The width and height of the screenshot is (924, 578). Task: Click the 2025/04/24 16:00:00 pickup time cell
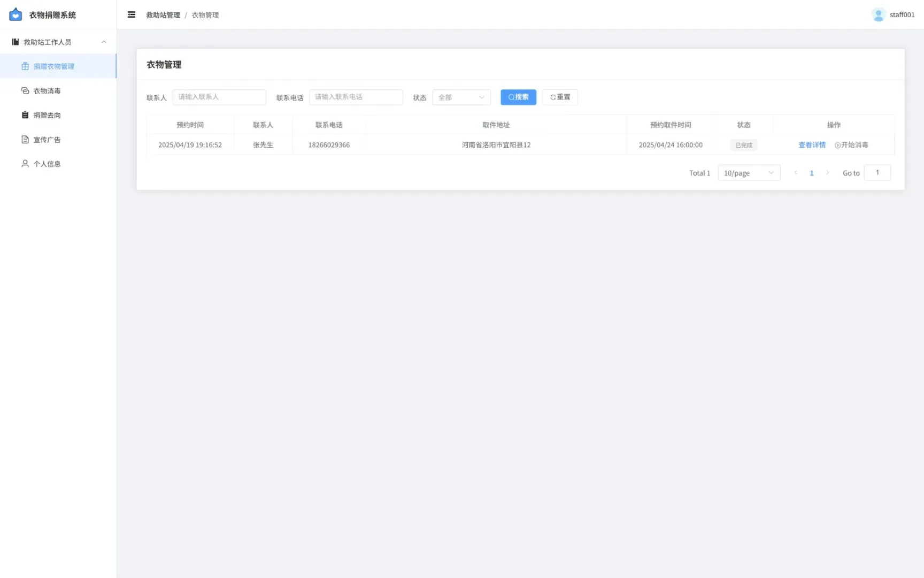tap(671, 145)
